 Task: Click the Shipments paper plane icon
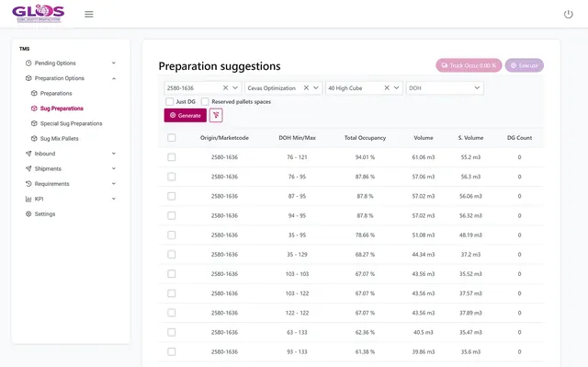pyautogui.click(x=28, y=168)
